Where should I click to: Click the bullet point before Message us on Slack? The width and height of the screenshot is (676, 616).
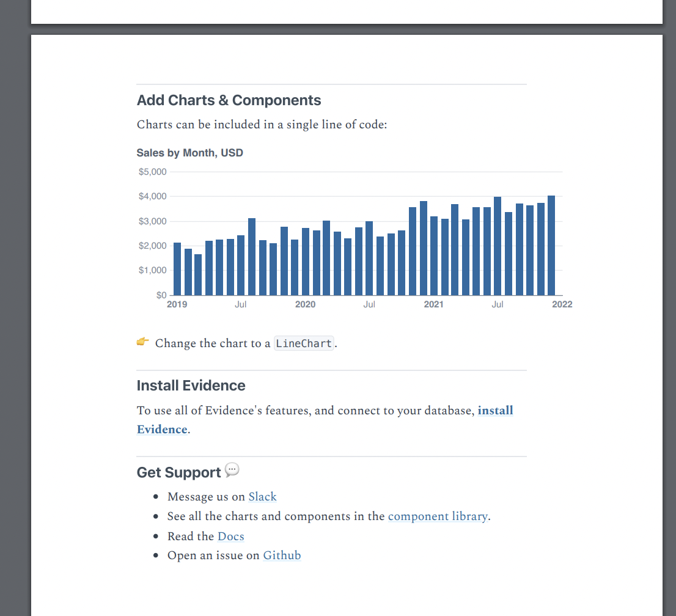click(x=157, y=496)
